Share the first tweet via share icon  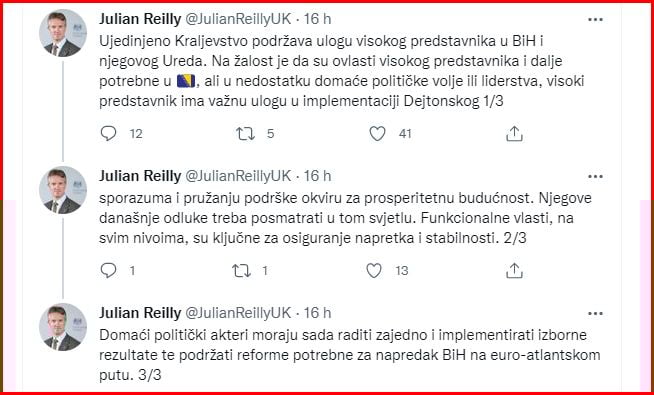(x=514, y=133)
